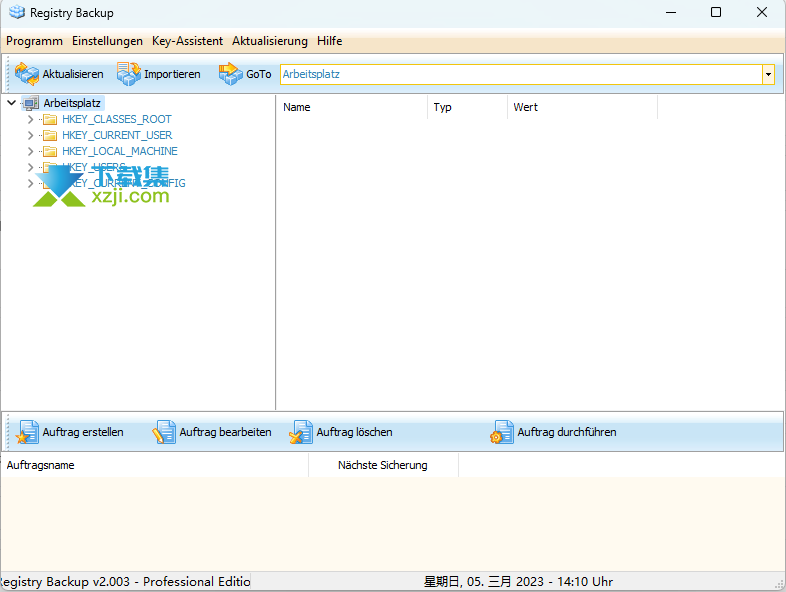Open the Hilfe menu

329,41
